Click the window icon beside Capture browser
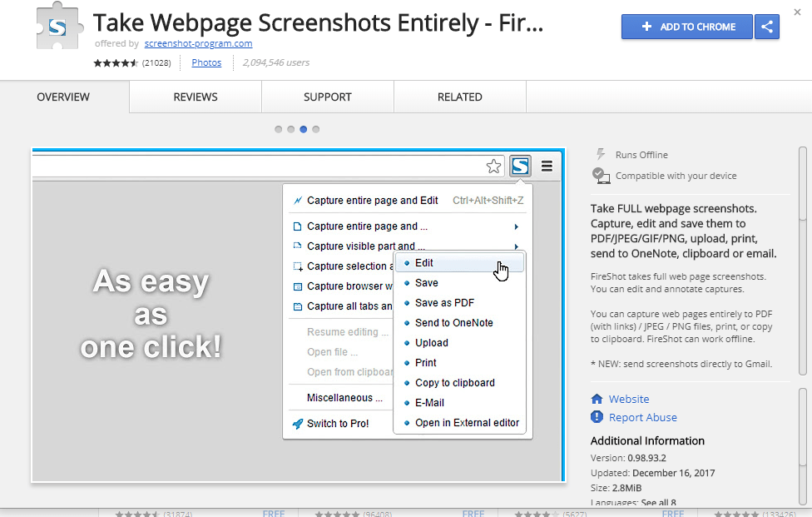The height and width of the screenshot is (517, 812). point(298,286)
